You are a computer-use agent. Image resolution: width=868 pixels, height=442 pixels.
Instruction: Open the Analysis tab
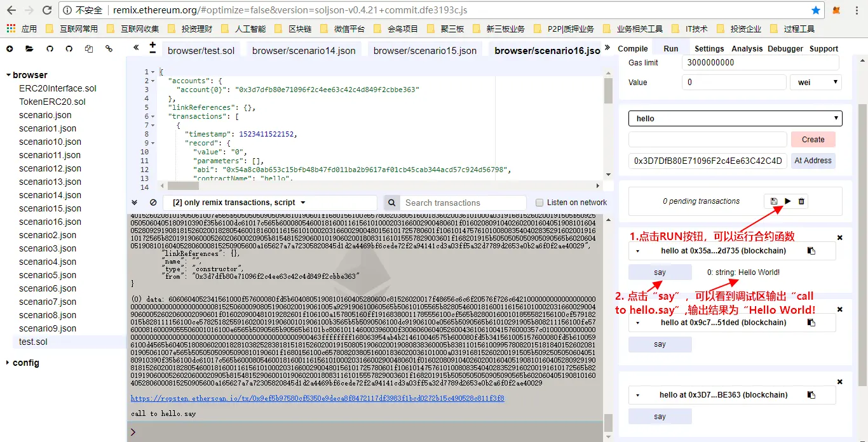747,49
